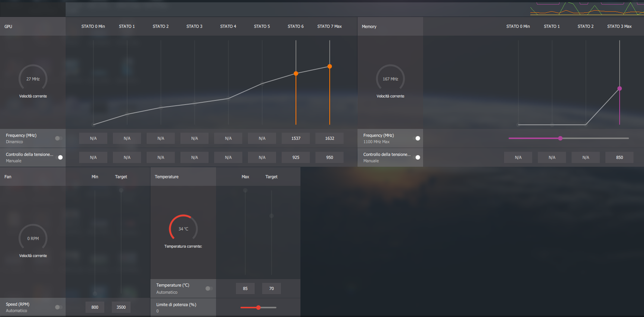This screenshot has width=644, height=317.
Task: Click Memory voltage field showing 850
Action: click(619, 157)
